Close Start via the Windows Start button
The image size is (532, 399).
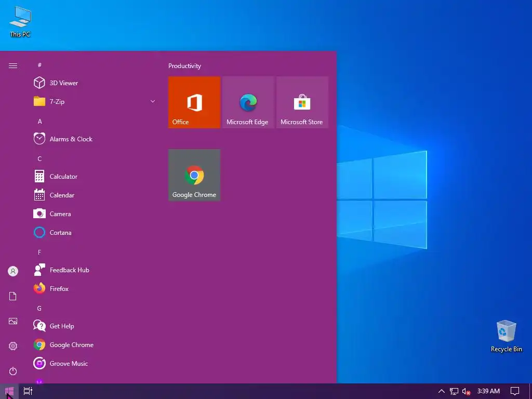tap(9, 391)
